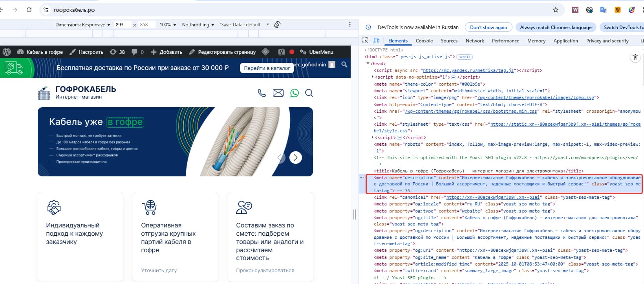Open the No throttling dropdown
This screenshot has width=644, height=284.
[198, 25]
